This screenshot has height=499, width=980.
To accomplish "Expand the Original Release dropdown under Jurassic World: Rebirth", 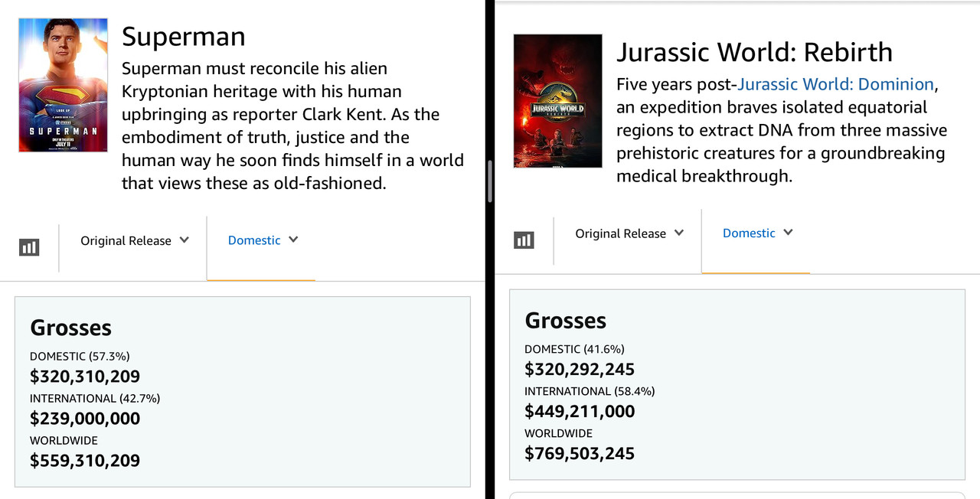I will point(629,233).
